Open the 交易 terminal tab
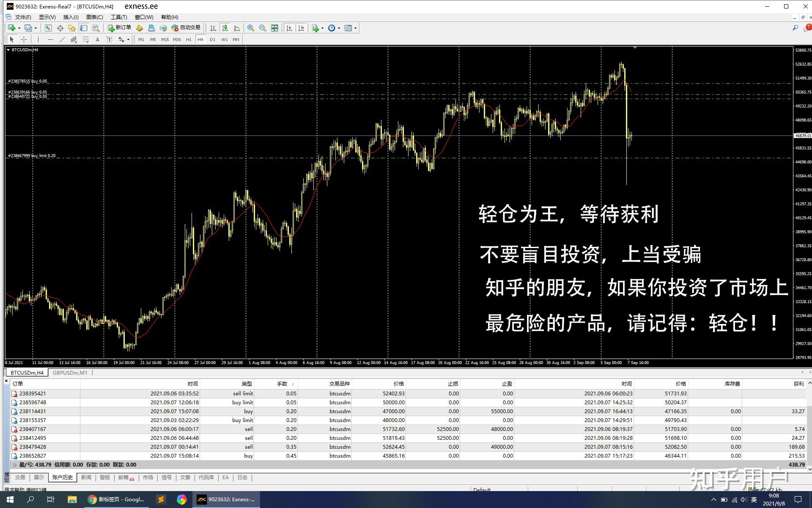This screenshot has width=812, height=508. 20,478
